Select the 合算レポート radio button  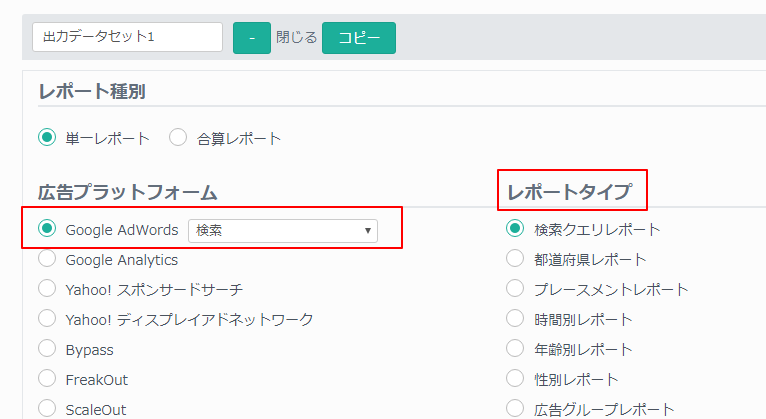click(x=178, y=137)
